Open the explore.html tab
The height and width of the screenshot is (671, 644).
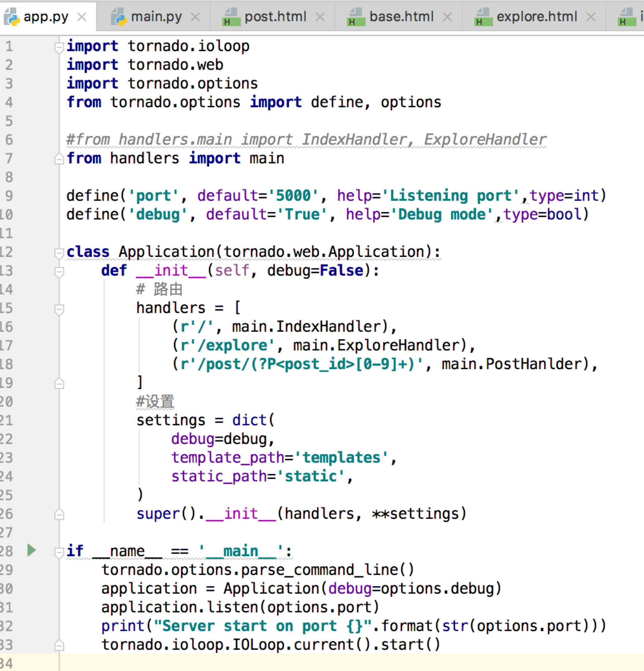[x=536, y=17]
